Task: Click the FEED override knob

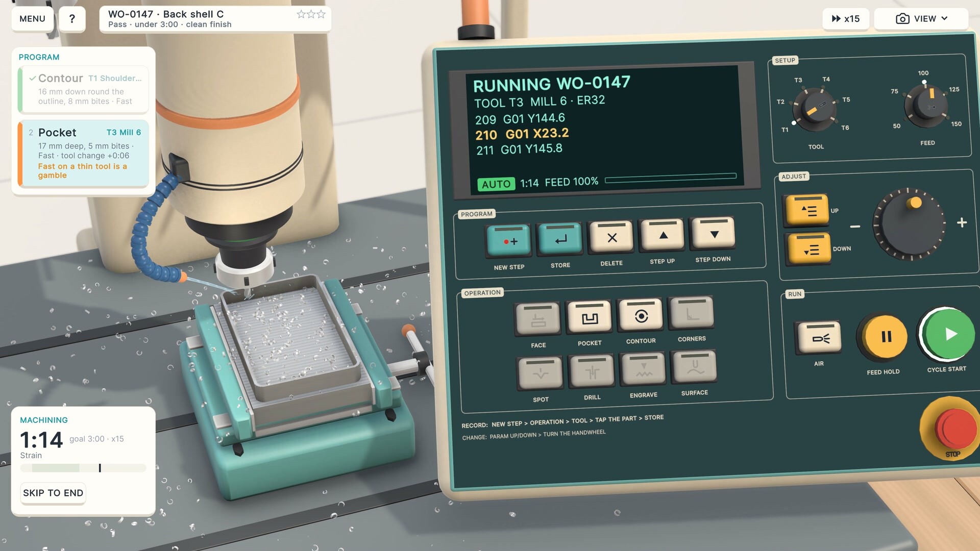Action: 926,105
